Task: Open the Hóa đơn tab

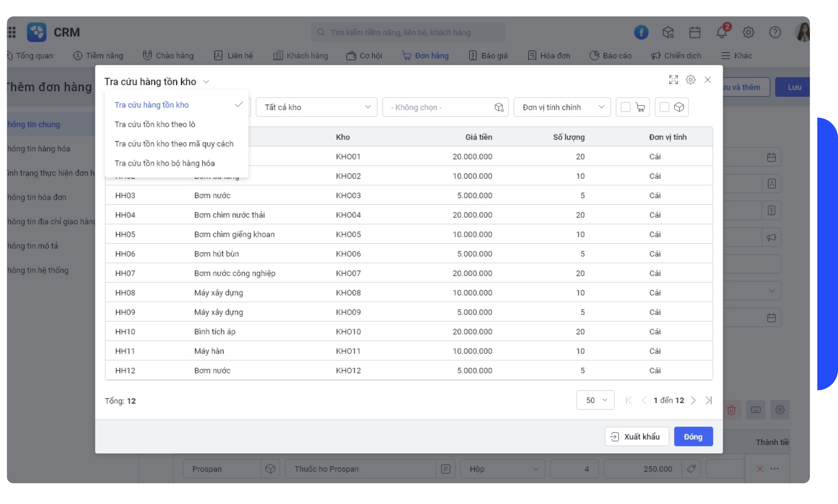Action: pyautogui.click(x=549, y=56)
